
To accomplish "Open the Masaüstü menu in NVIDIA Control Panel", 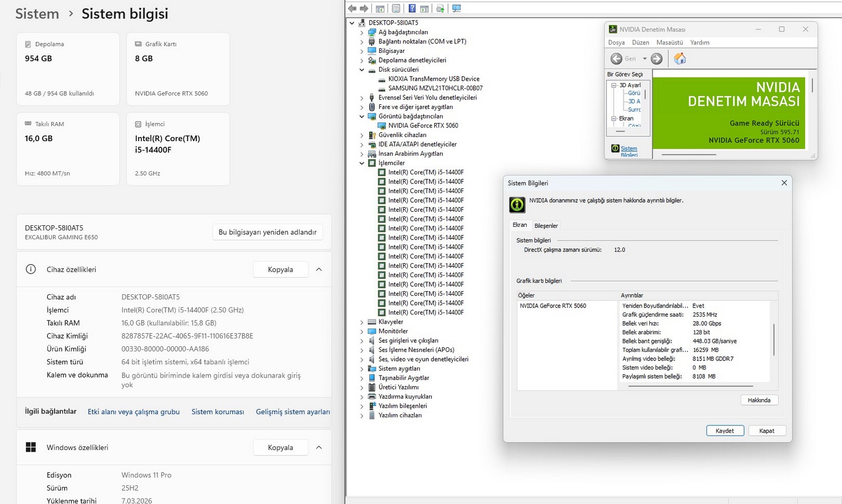I will 669,42.
